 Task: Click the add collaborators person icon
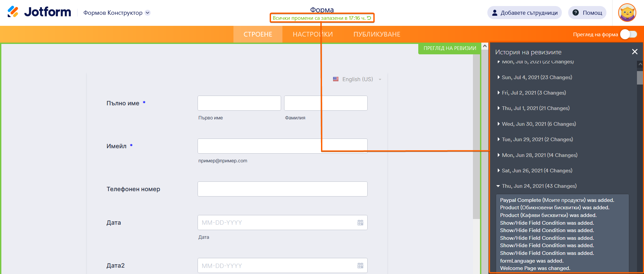(494, 13)
